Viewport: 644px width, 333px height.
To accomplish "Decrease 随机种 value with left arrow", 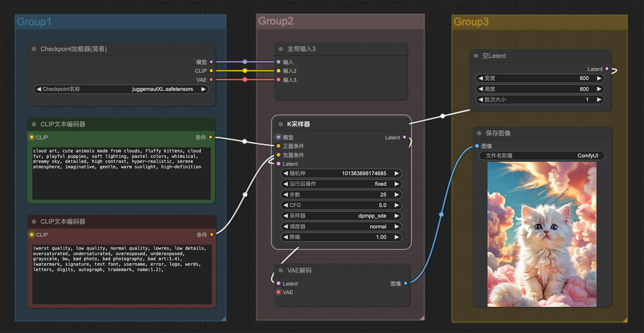I will tap(286, 173).
